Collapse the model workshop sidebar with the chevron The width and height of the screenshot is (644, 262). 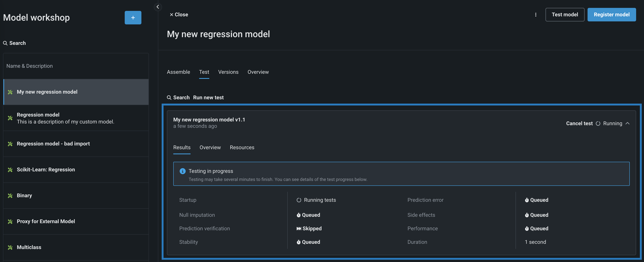(158, 7)
